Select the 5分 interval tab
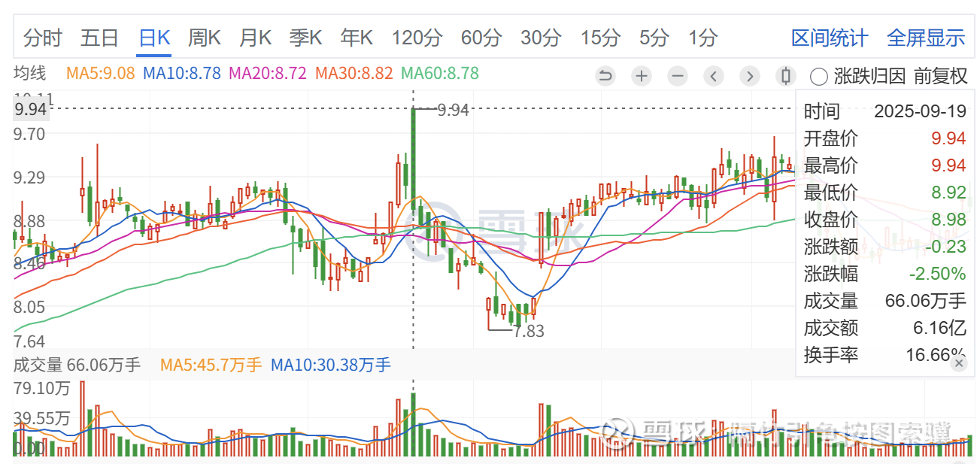Screen dimensions: 980x464 pos(654,38)
